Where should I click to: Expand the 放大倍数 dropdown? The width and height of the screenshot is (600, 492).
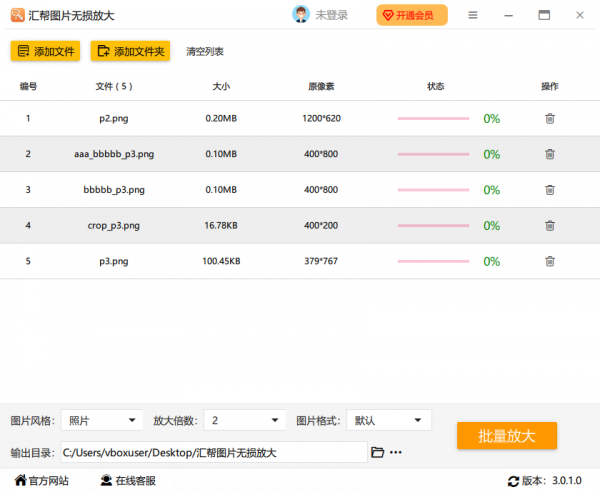[x=247, y=421]
